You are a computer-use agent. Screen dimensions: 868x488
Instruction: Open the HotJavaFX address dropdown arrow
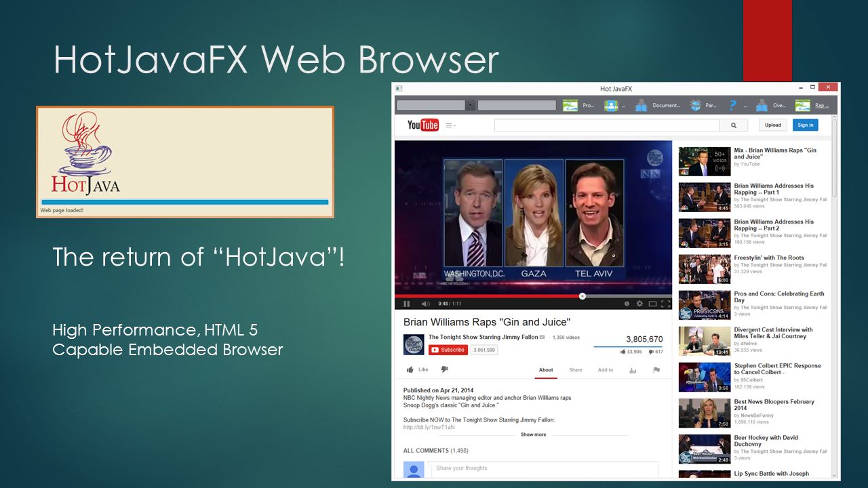(470, 105)
